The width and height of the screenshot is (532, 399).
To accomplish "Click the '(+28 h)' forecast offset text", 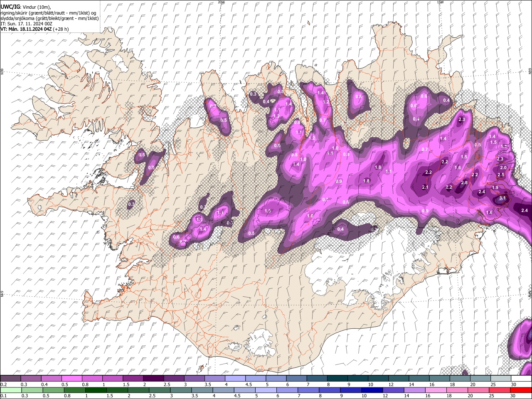I will click(x=61, y=29).
